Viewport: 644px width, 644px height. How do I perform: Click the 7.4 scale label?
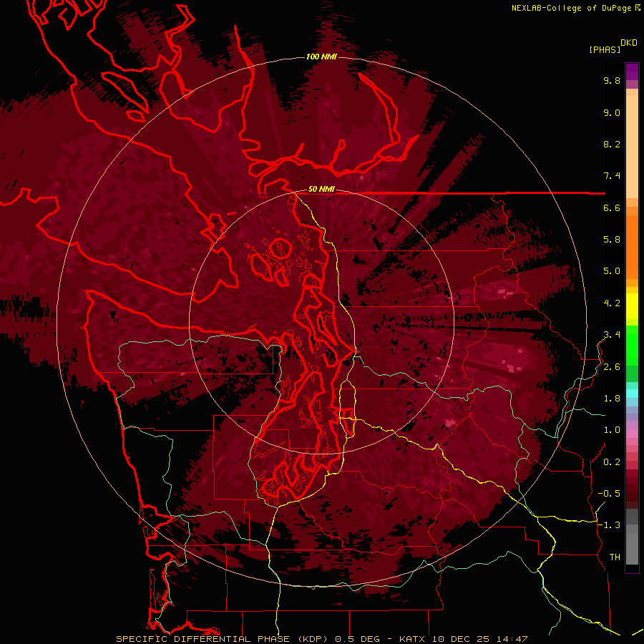tap(612, 176)
